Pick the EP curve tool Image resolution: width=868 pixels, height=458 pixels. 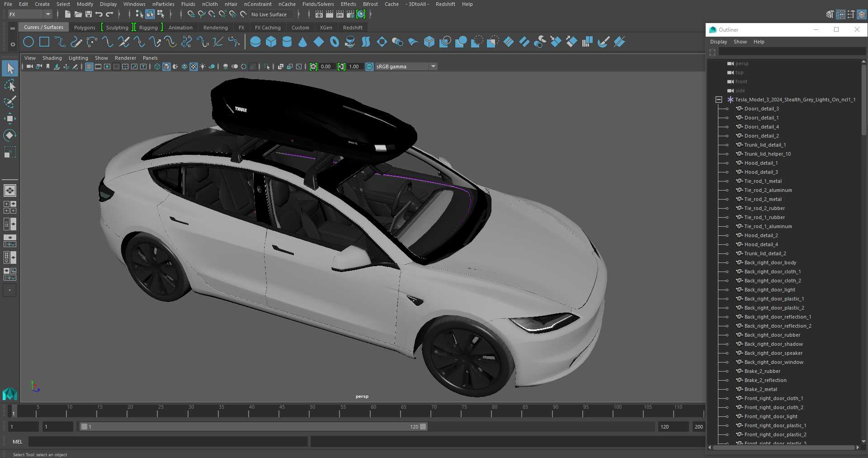click(x=60, y=42)
